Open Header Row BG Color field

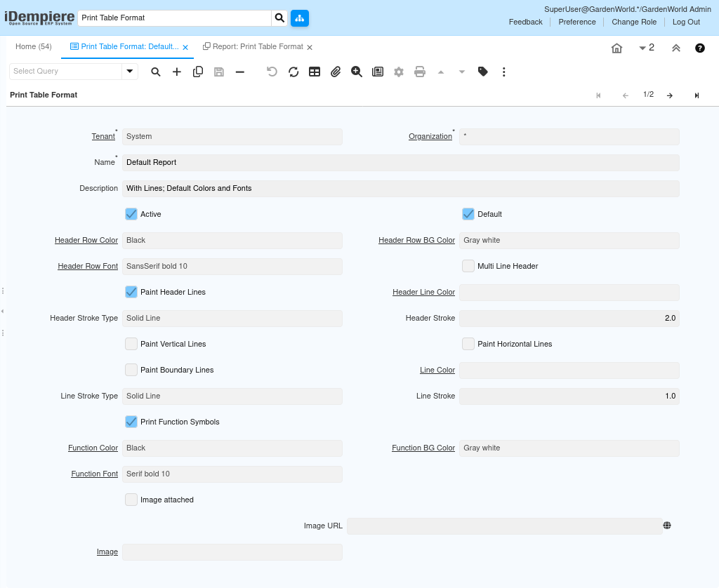(569, 241)
